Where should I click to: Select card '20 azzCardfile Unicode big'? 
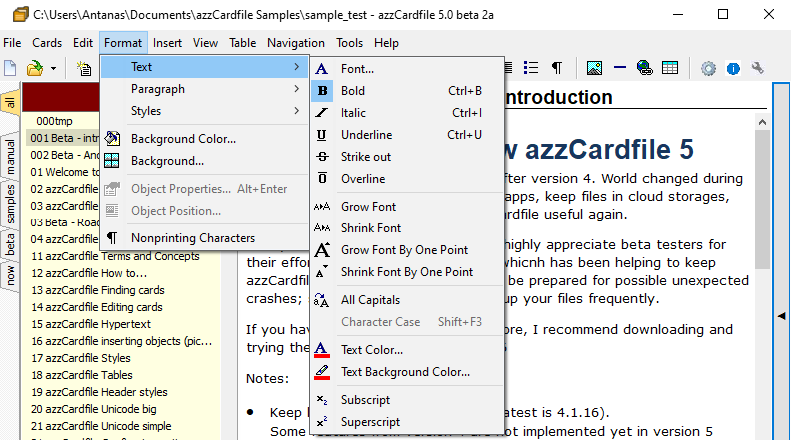(93, 409)
